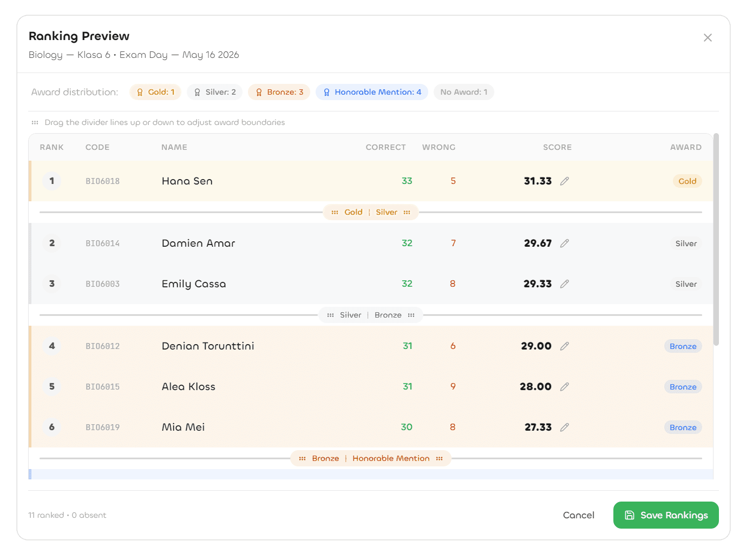Select name Denian Torunttini
The width and height of the screenshot is (746, 560).
tap(208, 346)
